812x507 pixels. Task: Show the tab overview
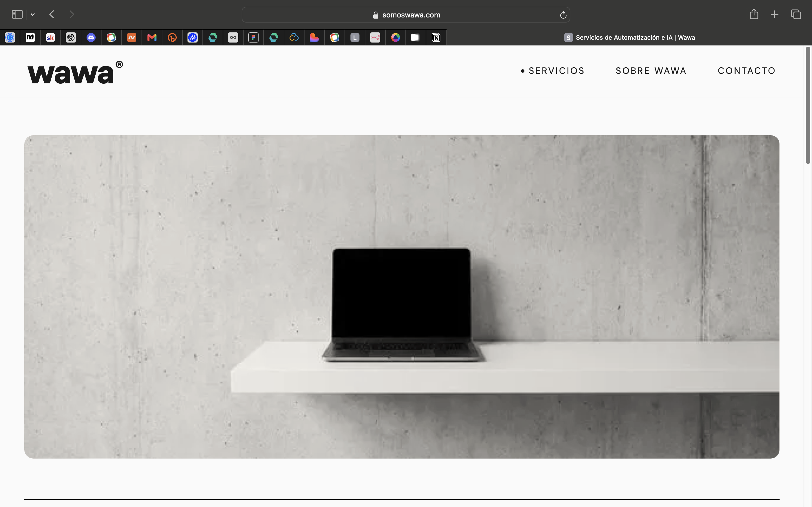796,14
